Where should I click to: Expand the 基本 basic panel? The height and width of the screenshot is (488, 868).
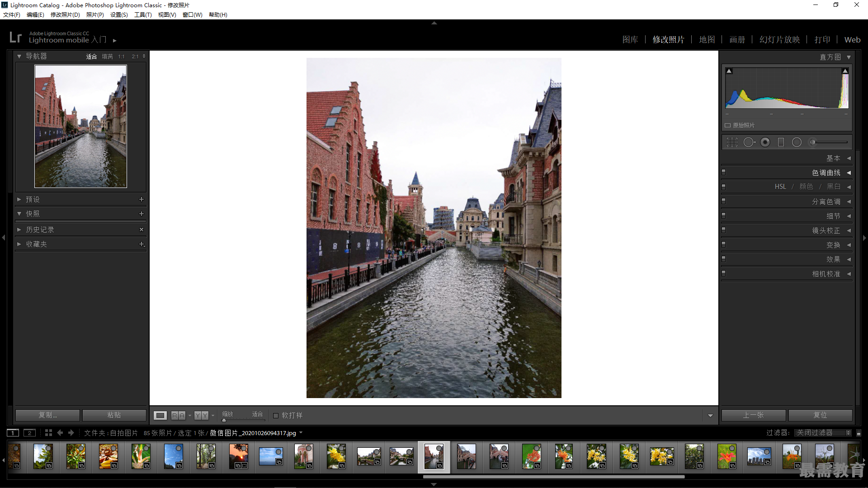click(849, 158)
